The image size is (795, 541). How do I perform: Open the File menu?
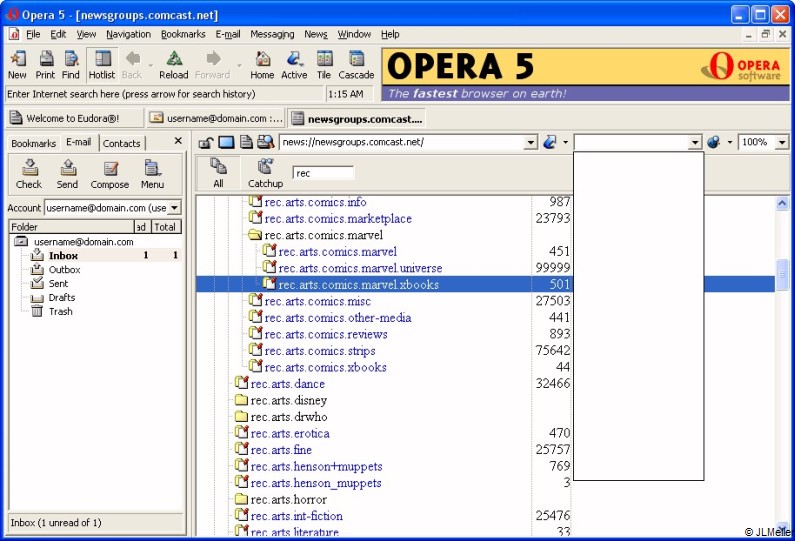pos(33,34)
